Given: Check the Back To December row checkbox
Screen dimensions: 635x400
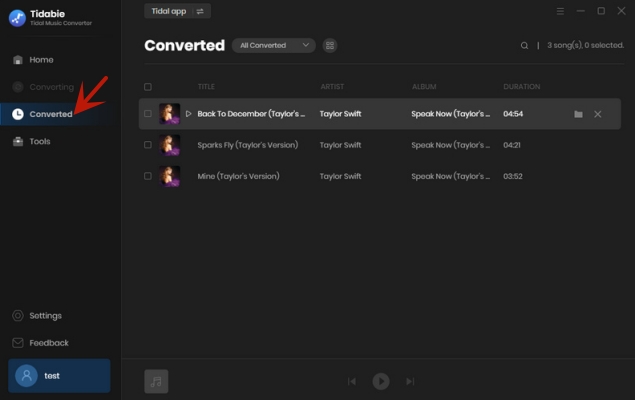Looking at the screenshot, I should [x=148, y=114].
